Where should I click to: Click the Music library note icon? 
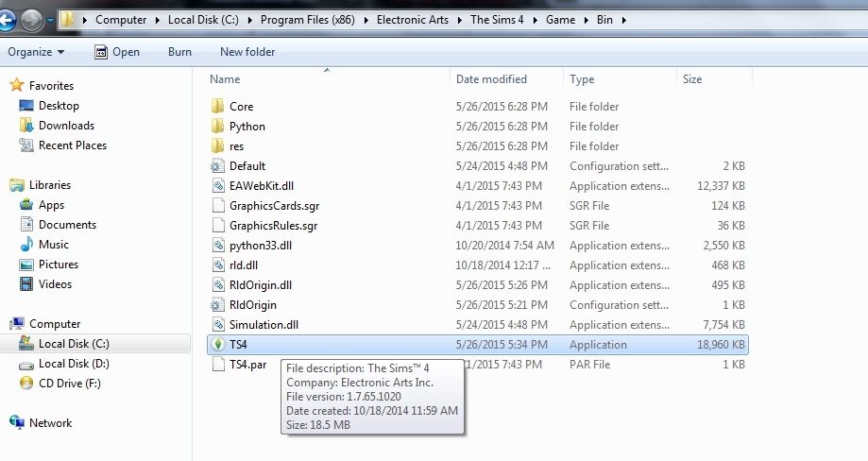coord(26,244)
